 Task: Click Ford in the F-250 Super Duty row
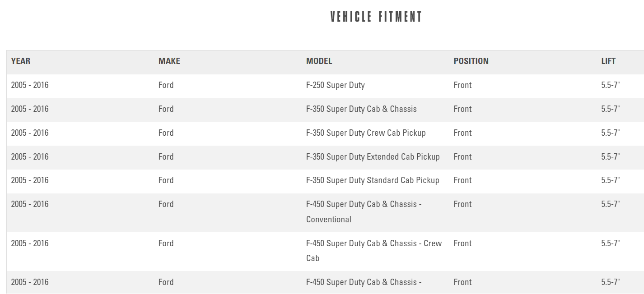pyautogui.click(x=166, y=85)
